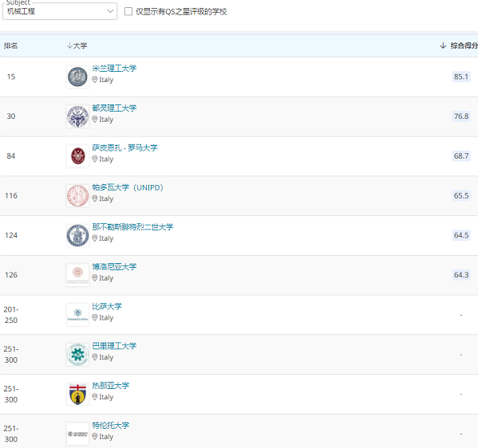Viewport: 478px width, 448px height.
Task: Select rank number 30
Action: point(11,116)
